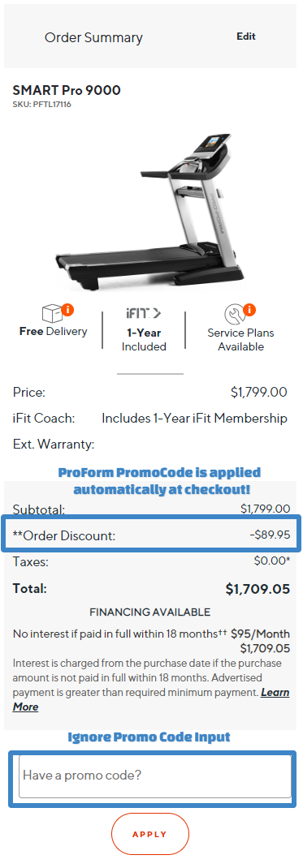Click the 1-Year Included label
The height and width of the screenshot is (868, 303).
coord(144,340)
